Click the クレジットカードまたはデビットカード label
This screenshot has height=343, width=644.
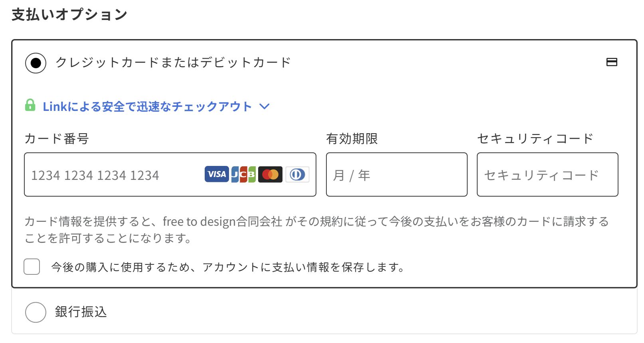tap(173, 63)
